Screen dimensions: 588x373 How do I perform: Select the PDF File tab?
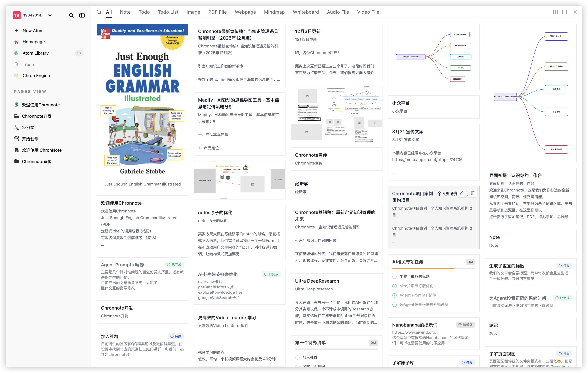coord(217,12)
